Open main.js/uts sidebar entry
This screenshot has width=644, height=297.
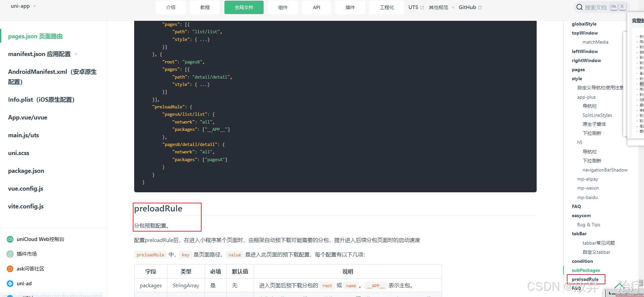23,135
